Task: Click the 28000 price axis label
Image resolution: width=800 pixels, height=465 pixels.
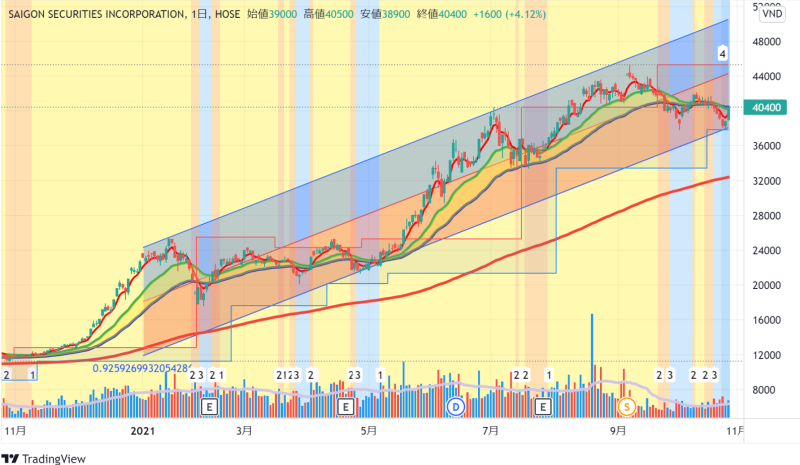Action: coord(766,216)
